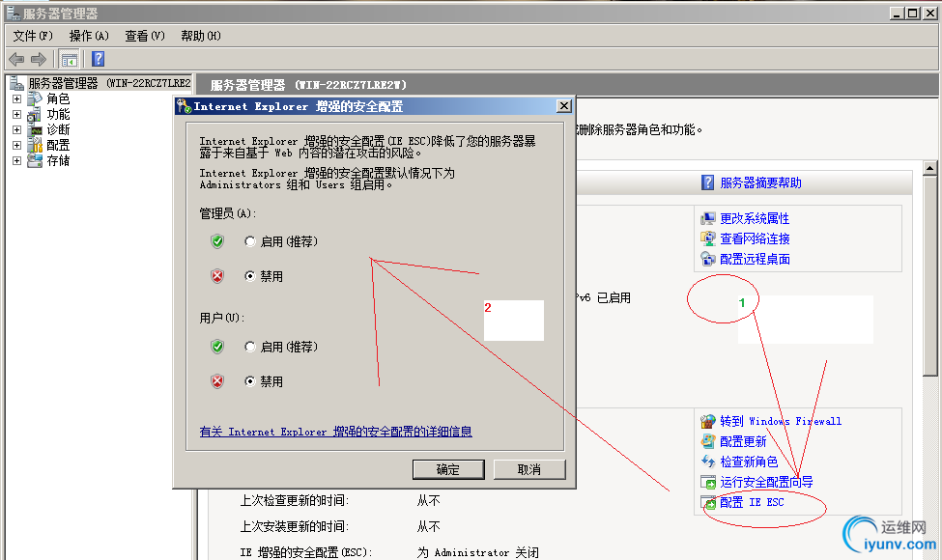Open the 操作(A) menu
The image size is (942, 560).
pos(89,36)
